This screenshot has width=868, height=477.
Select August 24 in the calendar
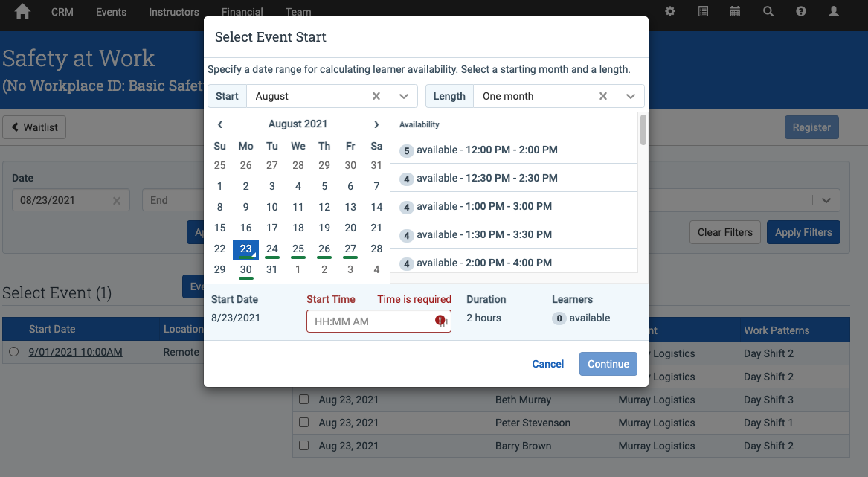click(x=271, y=249)
